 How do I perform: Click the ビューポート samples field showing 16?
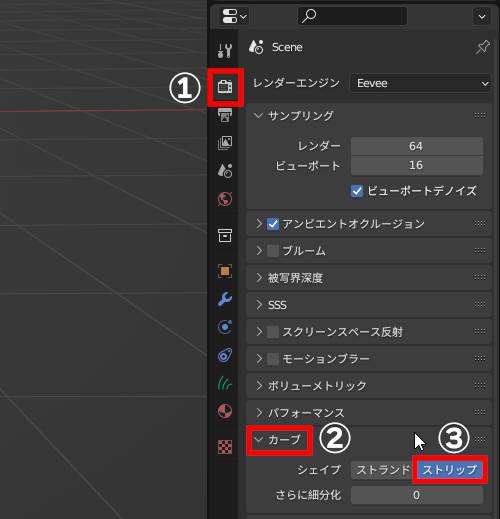coord(416,165)
